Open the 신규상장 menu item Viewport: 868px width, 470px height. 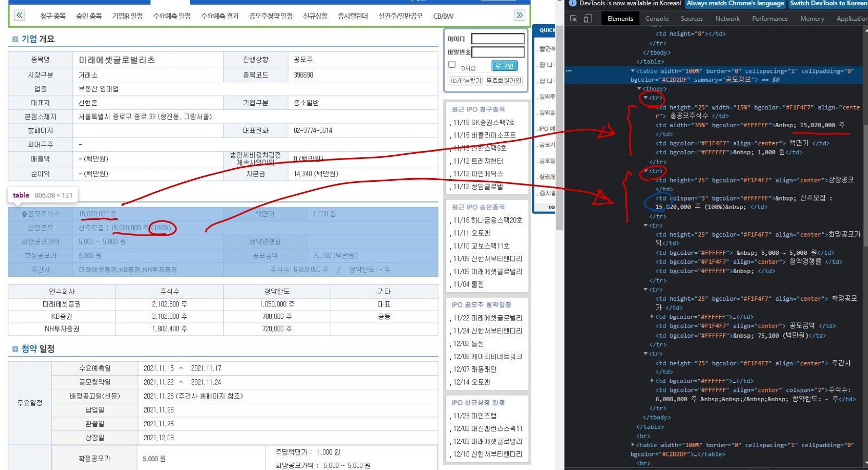pos(315,16)
